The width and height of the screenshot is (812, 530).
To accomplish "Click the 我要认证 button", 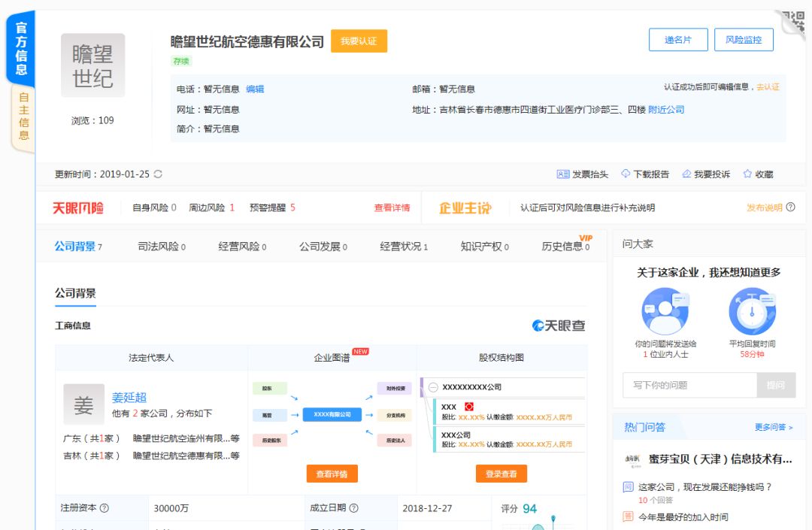I will tap(359, 41).
